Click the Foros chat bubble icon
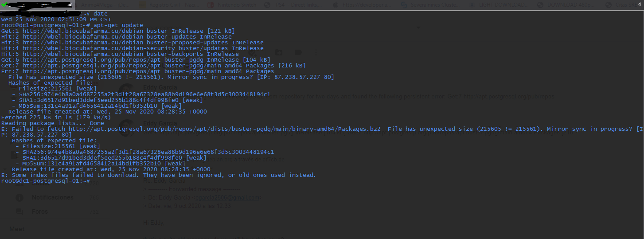644x239 pixels. pos(19,212)
